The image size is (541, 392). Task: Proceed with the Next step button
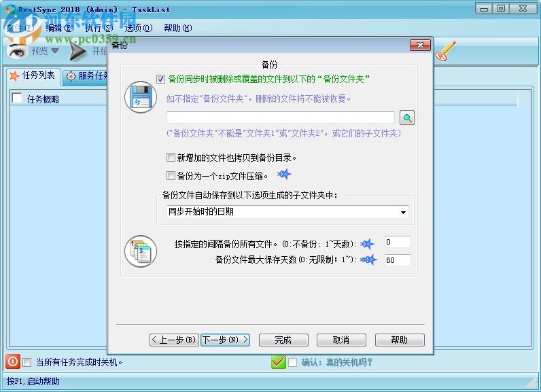[x=225, y=340]
